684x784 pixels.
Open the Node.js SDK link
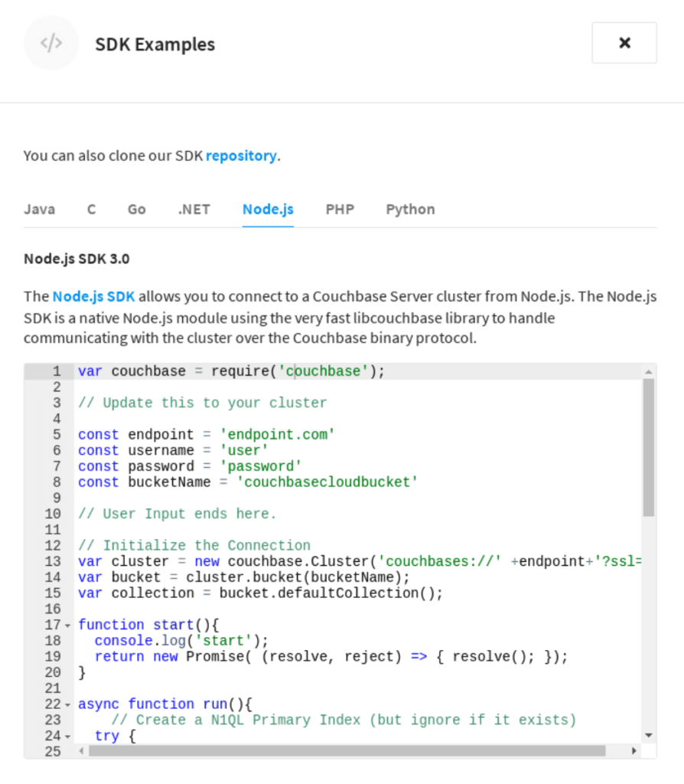click(93, 295)
